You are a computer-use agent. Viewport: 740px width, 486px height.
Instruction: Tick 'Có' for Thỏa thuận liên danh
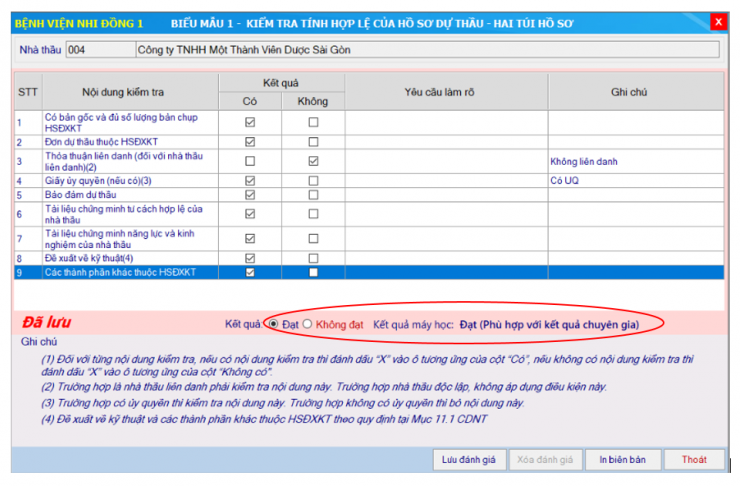click(x=250, y=161)
